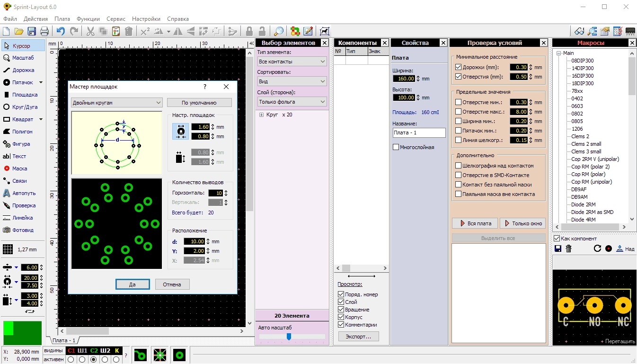Viewport: 637px width, 364px height.
Task: Click the padlock Lock icon
Action: click(x=249, y=31)
